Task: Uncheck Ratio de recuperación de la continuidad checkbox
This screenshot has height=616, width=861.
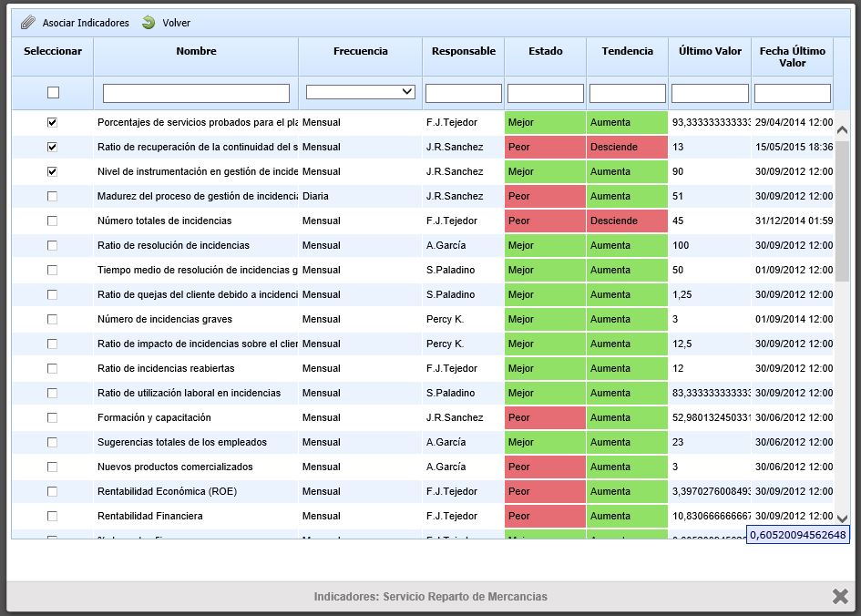Action: (x=52, y=147)
